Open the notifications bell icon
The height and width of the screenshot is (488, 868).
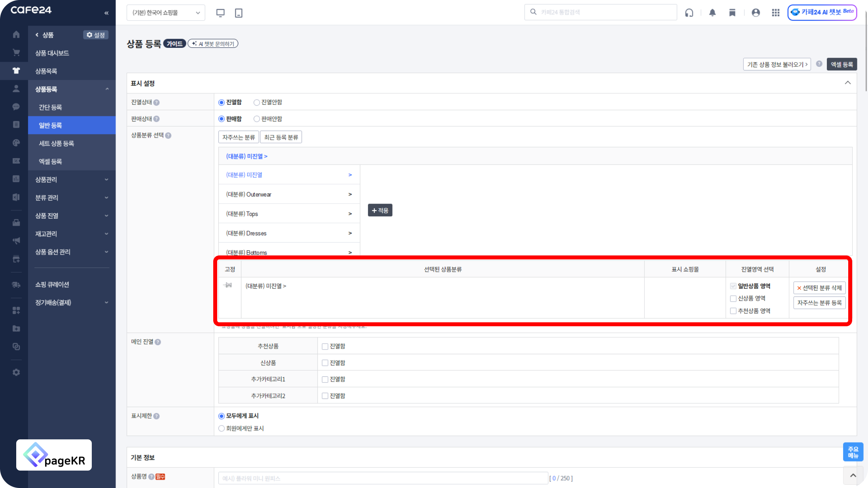pyautogui.click(x=712, y=13)
